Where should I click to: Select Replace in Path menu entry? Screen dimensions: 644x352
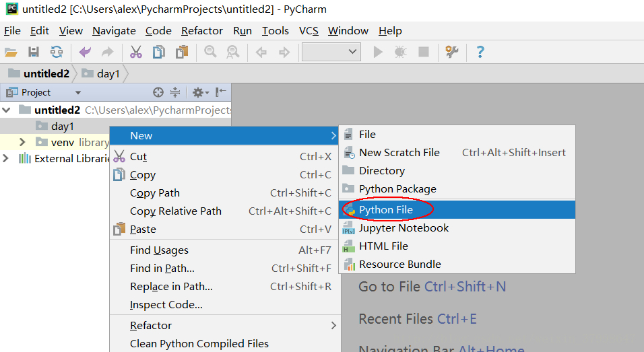224,286
